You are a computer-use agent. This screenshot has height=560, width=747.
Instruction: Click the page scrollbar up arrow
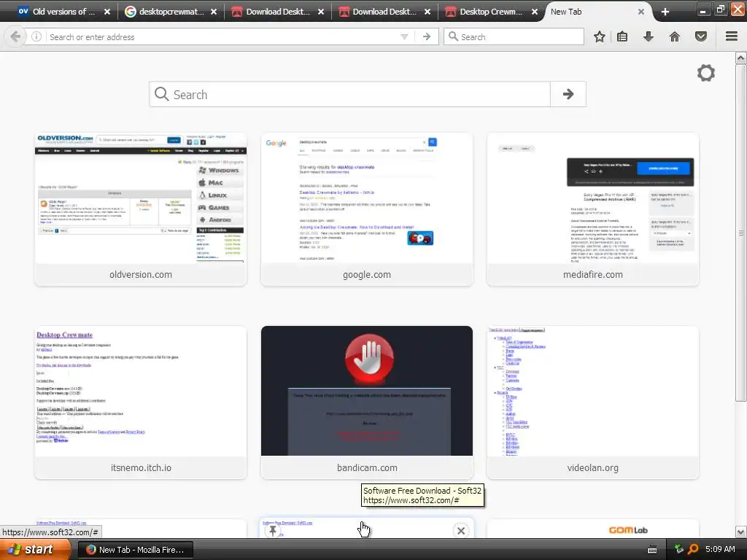(x=741, y=58)
